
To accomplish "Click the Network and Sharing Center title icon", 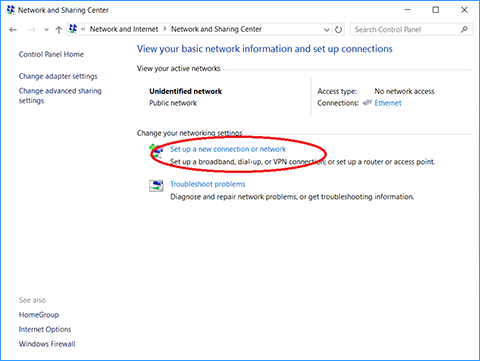I will (x=11, y=10).
